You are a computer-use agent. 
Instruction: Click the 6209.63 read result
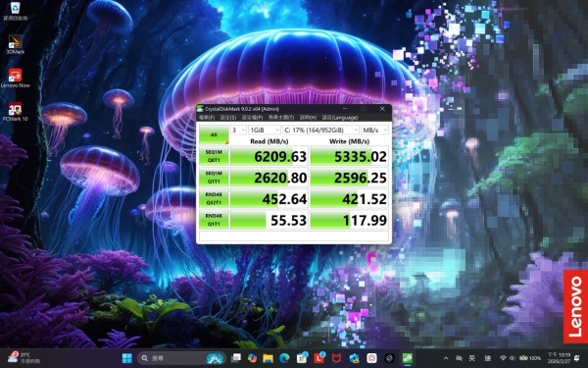[269, 156]
